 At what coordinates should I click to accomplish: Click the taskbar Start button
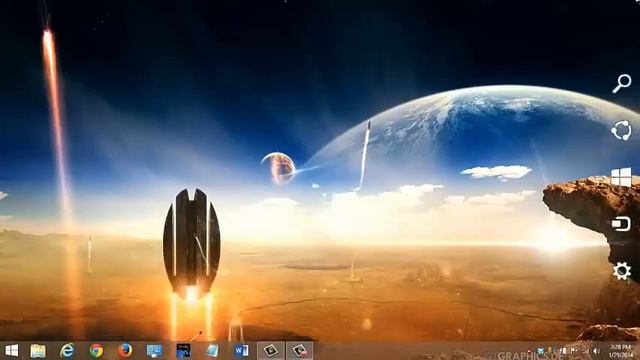point(11,351)
